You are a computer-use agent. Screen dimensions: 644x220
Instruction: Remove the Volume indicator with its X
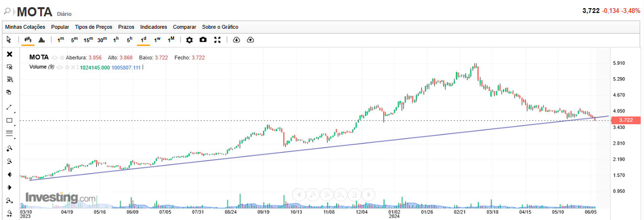[73, 67]
